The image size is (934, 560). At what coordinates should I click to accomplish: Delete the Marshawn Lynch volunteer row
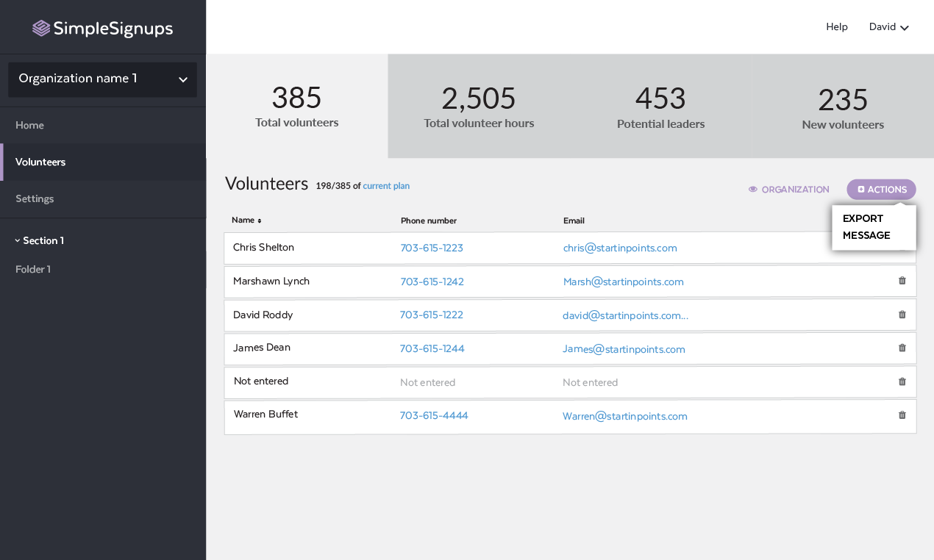click(x=902, y=281)
